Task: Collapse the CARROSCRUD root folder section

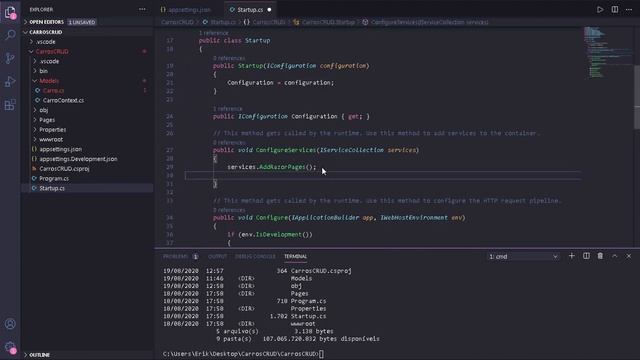Action: point(87,32)
